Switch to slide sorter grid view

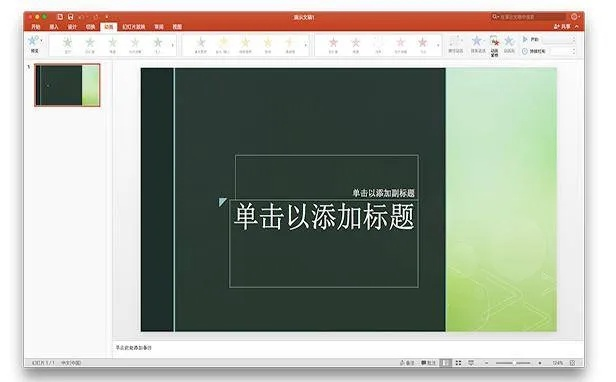click(458, 363)
